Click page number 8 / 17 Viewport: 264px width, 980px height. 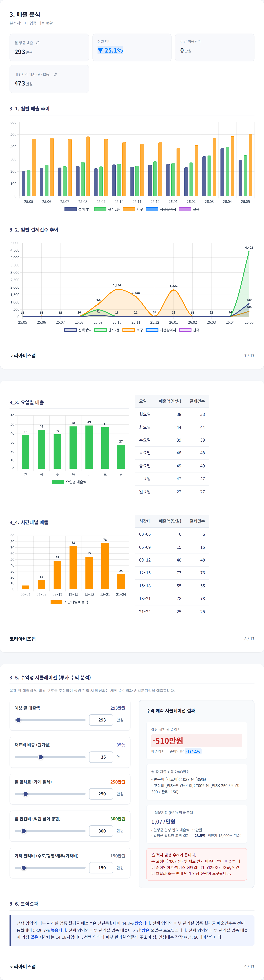pos(250,639)
